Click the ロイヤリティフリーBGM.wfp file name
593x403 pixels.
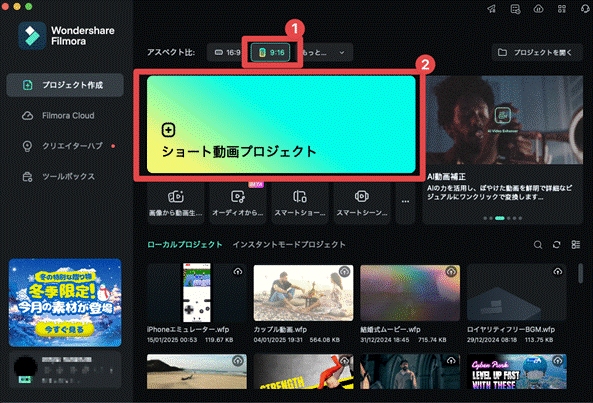(511, 330)
